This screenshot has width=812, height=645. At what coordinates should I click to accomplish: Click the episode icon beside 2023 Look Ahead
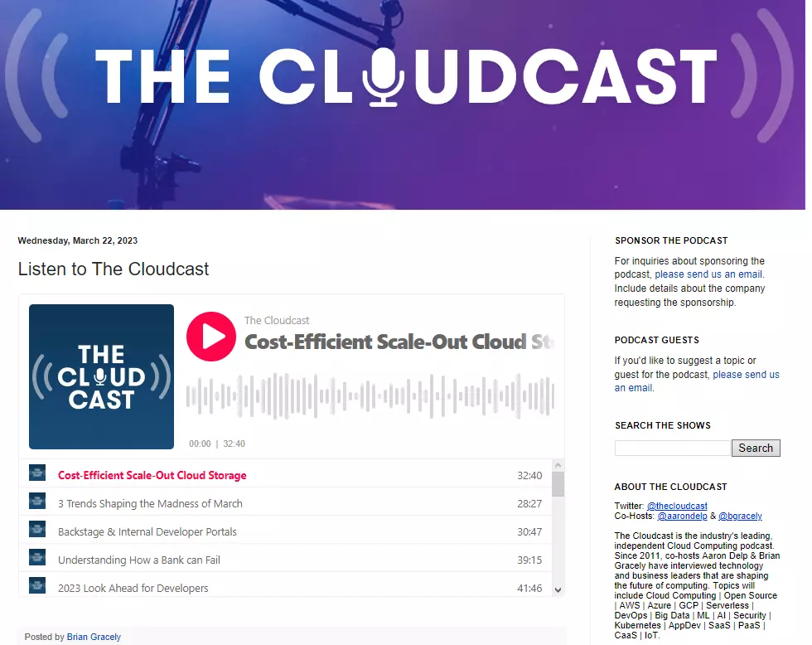(36, 585)
